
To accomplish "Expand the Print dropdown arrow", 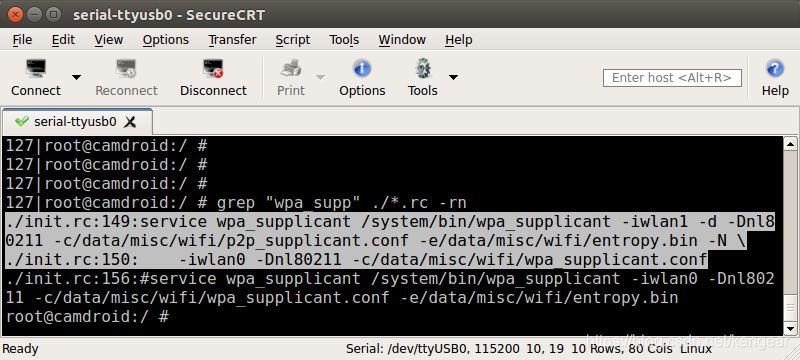I will point(320,78).
